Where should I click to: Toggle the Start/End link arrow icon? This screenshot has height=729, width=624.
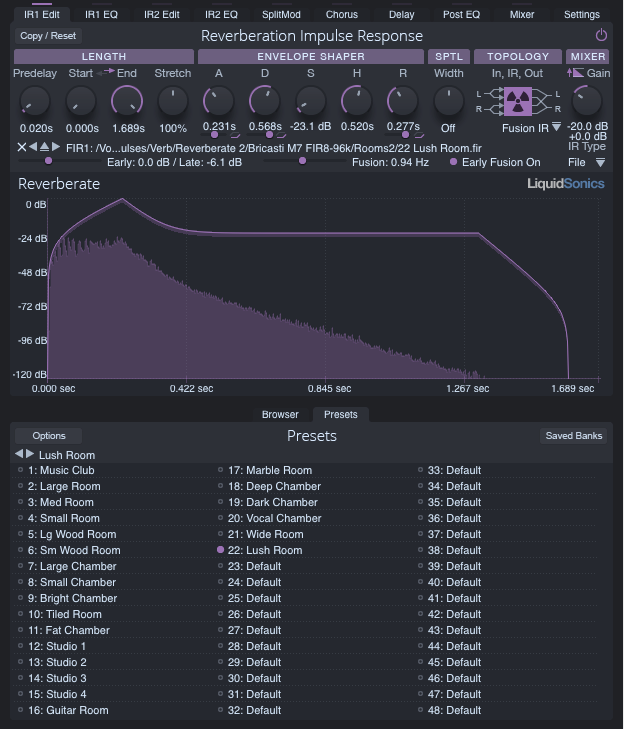[x=106, y=72]
